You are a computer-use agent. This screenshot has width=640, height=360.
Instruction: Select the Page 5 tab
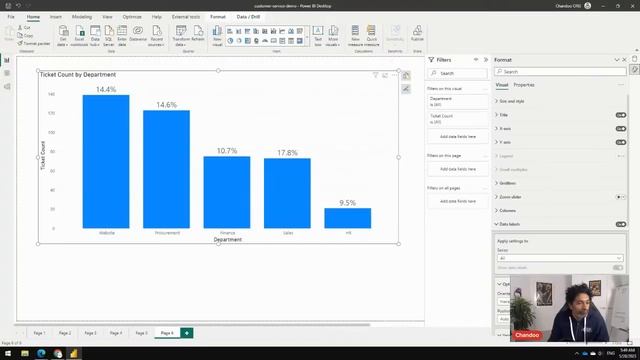tap(141, 333)
